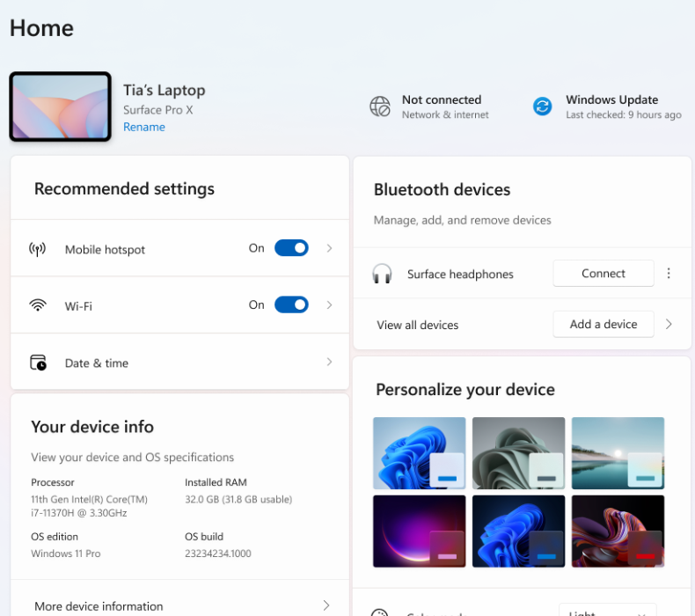Click the 32.0 GB installed RAM value
This screenshot has width=695, height=616.
238,499
